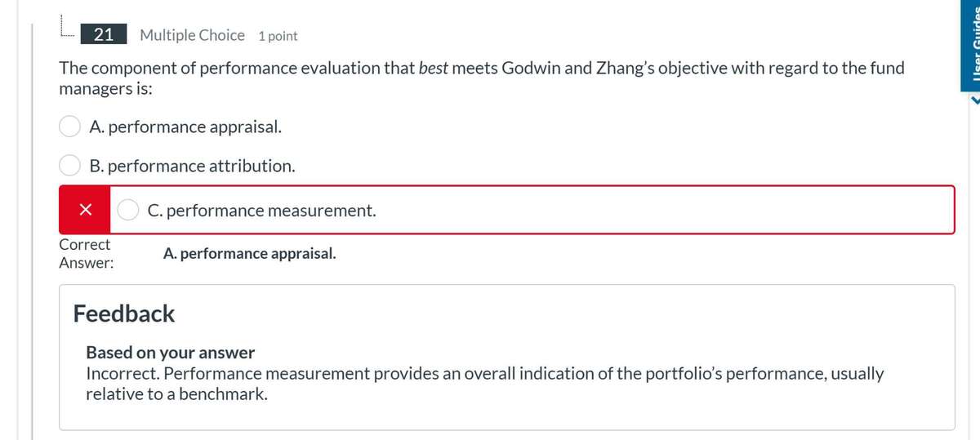Click the C. performance measurement option text
The height and width of the screenshot is (440, 980).
[x=262, y=211]
